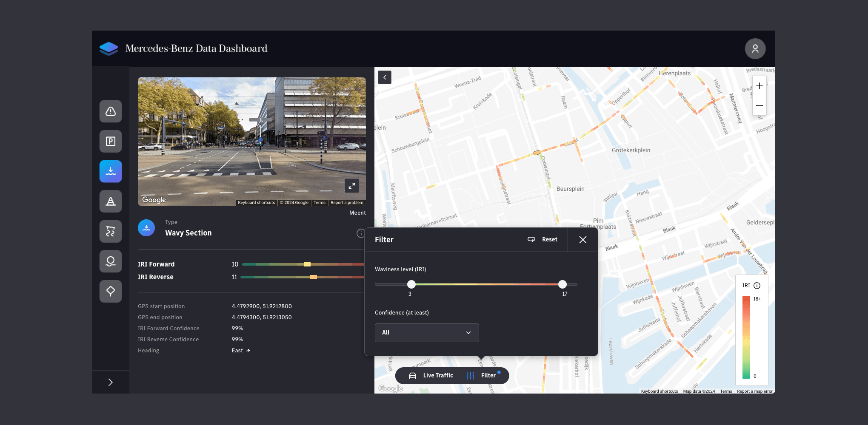Click the map Report a map error link

[x=755, y=391]
